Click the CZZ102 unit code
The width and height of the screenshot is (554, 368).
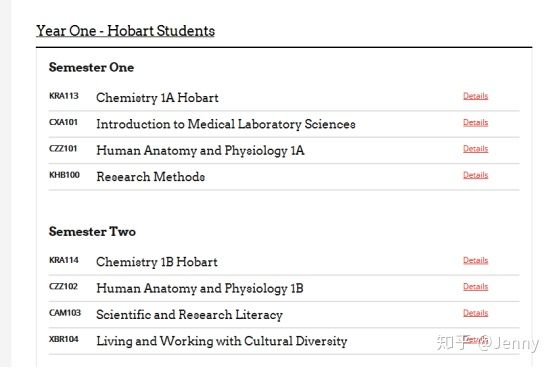click(x=63, y=286)
